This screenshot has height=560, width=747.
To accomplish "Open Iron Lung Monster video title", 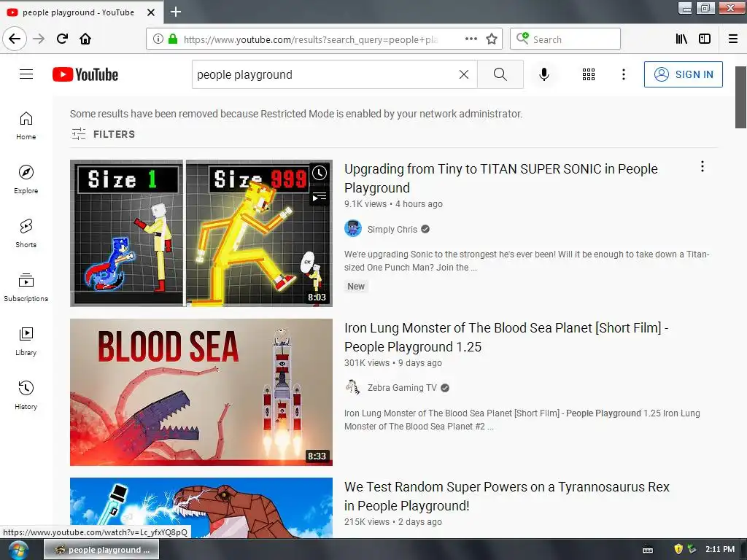I will [x=506, y=337].
